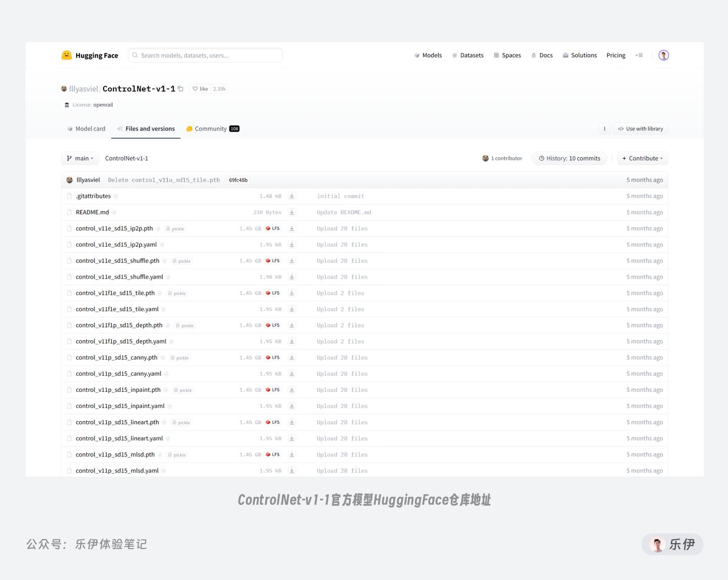Open the main branch dropdown
728x580 pixels.
click(79, 158)
